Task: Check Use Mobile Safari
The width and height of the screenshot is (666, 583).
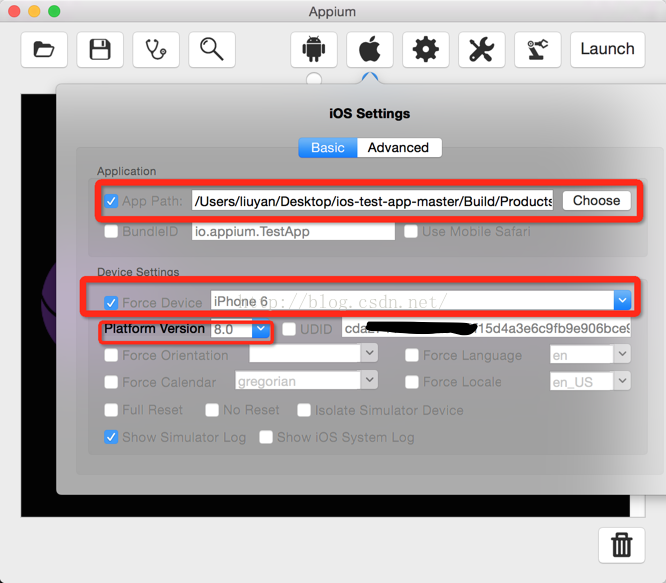Action: point(411,231)
